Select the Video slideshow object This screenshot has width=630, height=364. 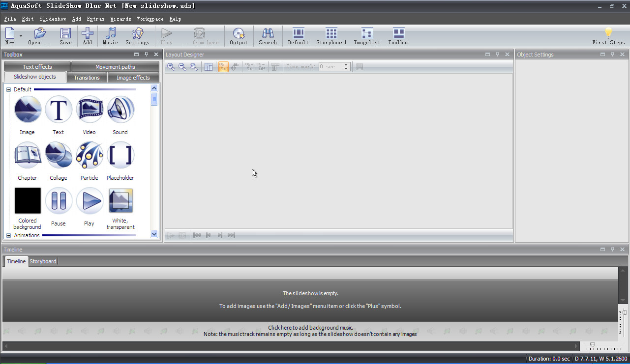coord(90,109)
